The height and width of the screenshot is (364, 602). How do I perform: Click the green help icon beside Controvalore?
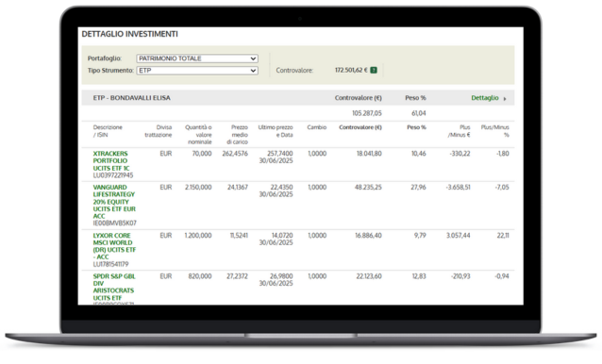coord(374,70)
